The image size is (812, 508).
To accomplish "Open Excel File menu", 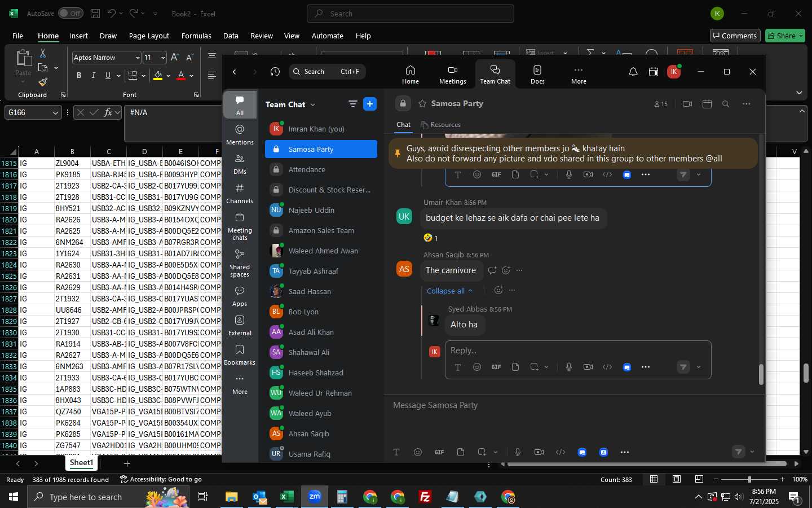I will 17,36.
